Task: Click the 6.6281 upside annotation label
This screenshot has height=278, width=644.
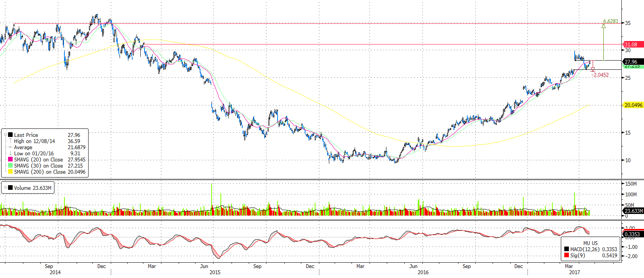Action: pyautogui.click(x=611, y=21)
